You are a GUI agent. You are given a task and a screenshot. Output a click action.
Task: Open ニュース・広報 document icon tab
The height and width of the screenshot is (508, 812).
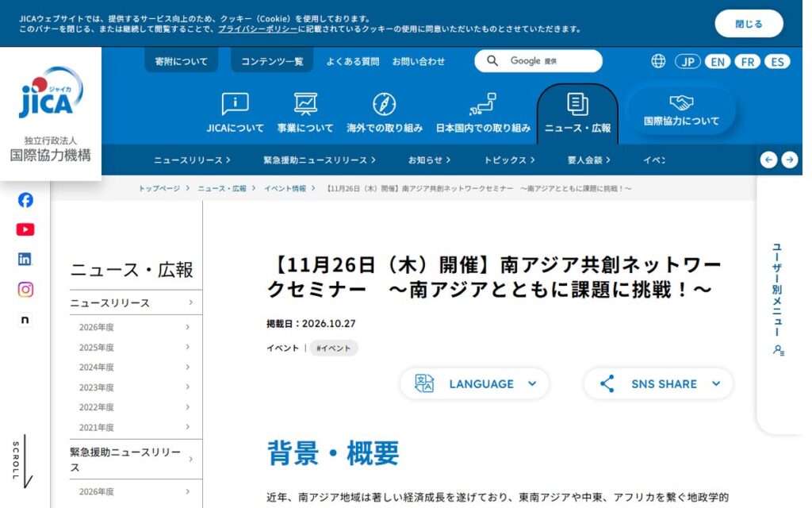pos(577,114)
